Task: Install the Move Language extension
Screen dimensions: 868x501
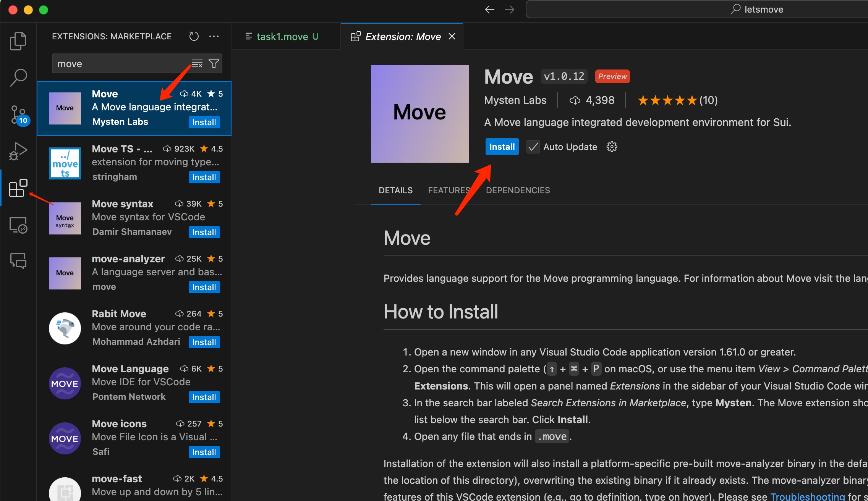Action: pos(204,397)
